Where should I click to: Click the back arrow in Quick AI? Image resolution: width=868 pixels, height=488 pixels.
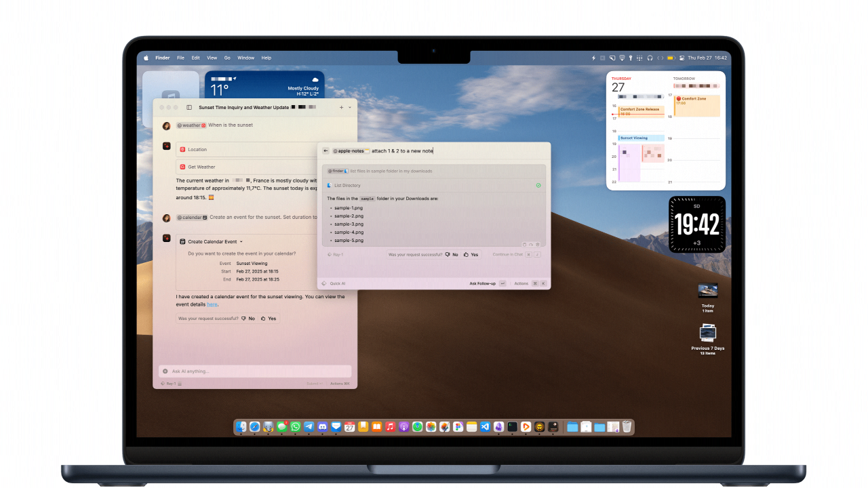pos(325,150)
